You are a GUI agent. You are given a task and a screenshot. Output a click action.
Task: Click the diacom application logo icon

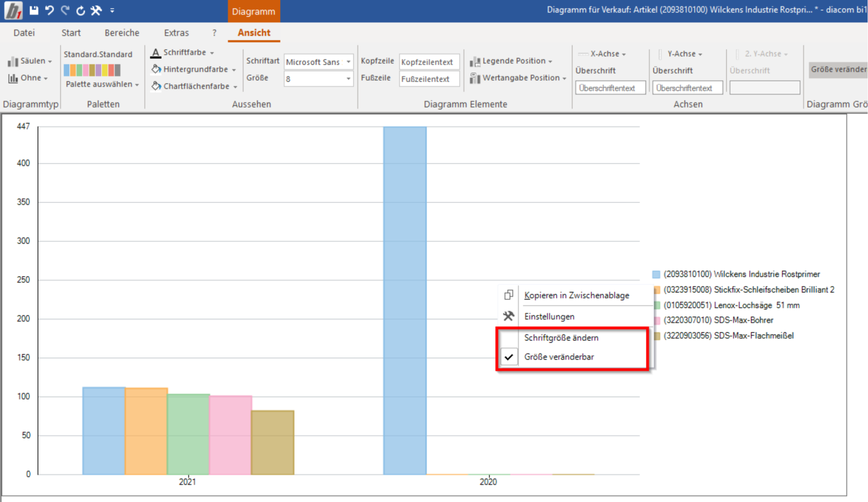13,10
